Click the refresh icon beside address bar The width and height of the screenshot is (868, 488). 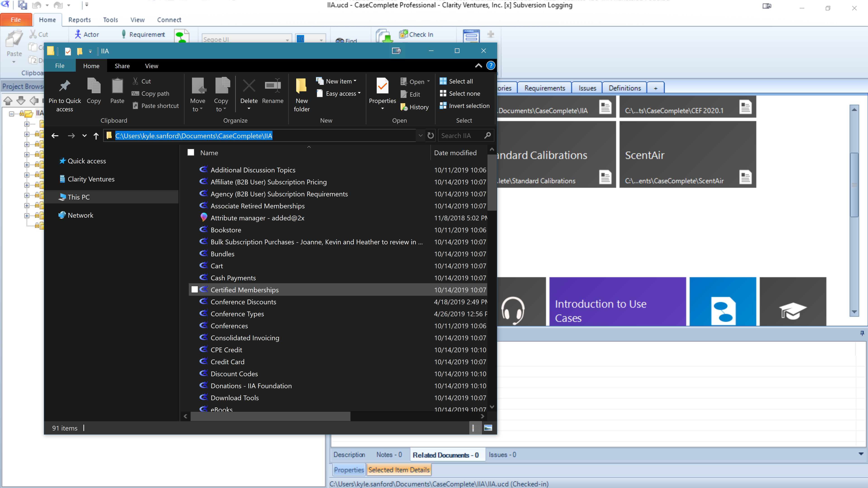tap(431, 136)
